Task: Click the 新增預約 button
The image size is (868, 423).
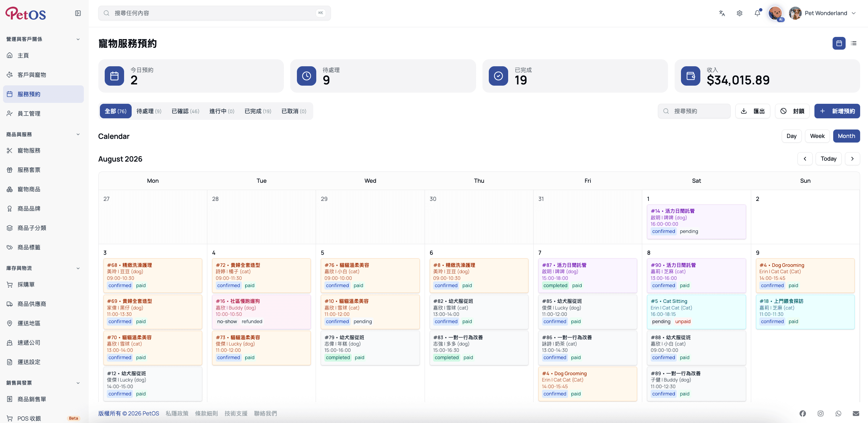Action: (837, 111)
